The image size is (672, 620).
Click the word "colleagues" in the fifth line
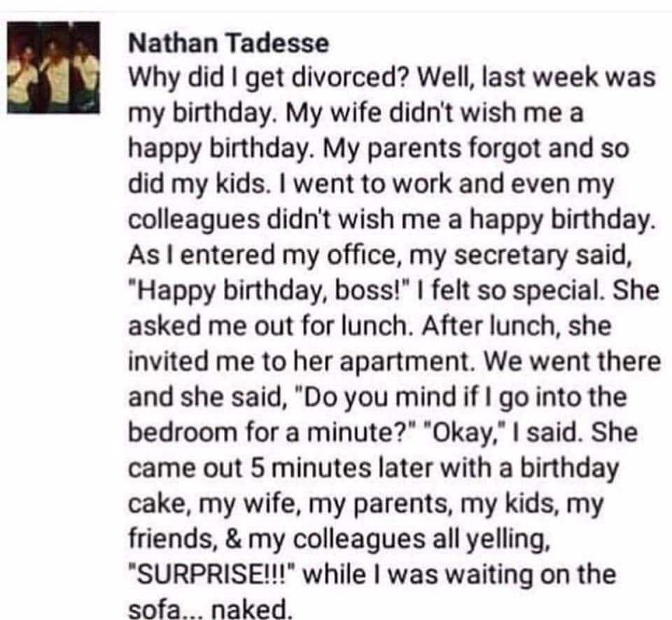(194, 220)
